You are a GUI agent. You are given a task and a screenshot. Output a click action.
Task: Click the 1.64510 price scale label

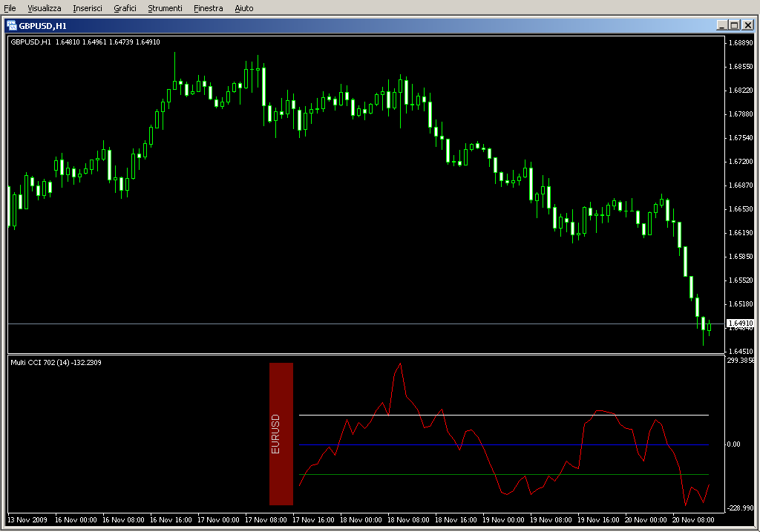tap(741, 351)
